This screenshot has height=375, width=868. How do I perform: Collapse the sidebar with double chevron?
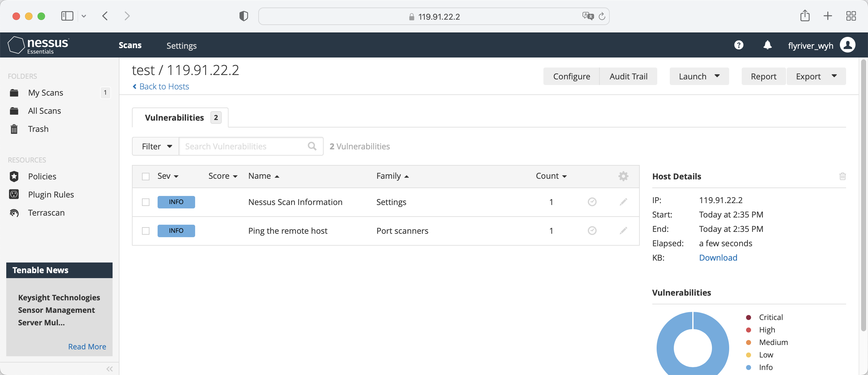click(109, 369)
